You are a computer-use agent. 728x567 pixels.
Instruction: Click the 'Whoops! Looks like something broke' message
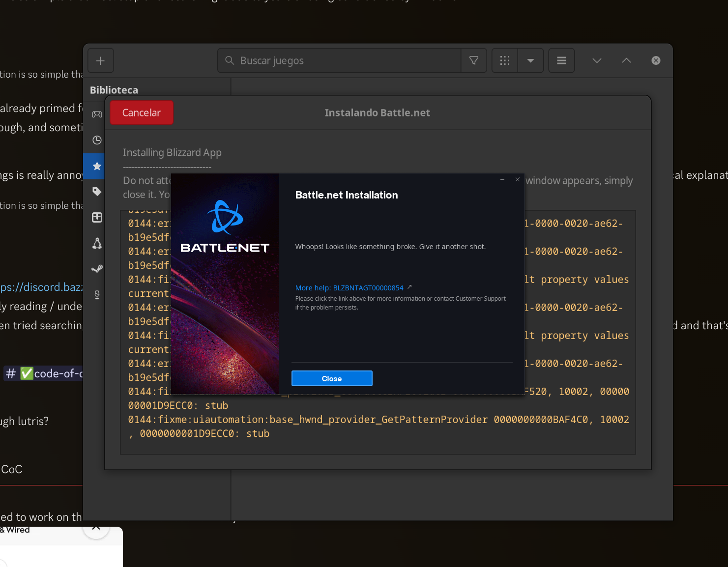click(x=390, y=247)
